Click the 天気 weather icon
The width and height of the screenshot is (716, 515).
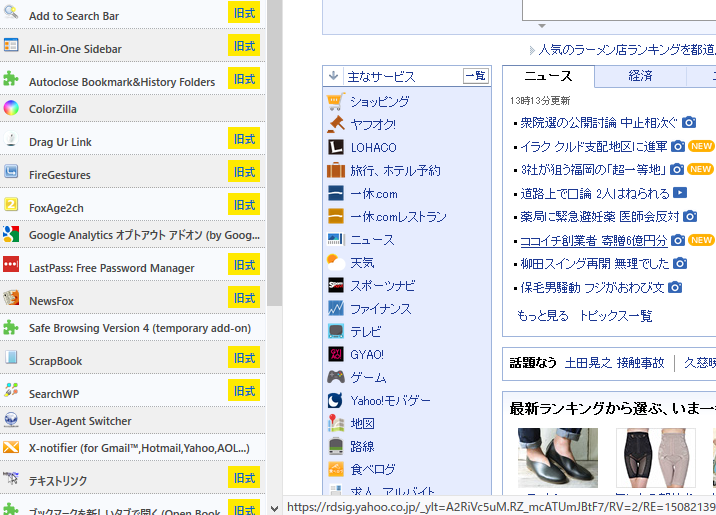click(336, 263)
